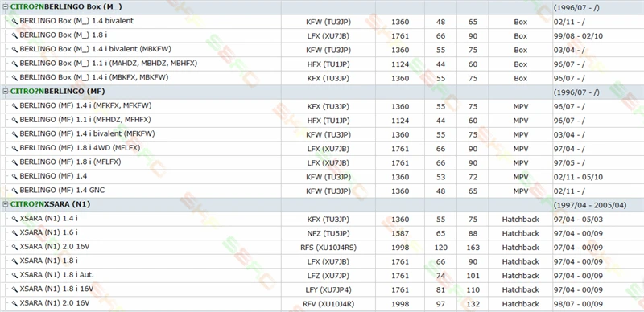This screenshot has height=312, width=644.
Task: Select XSARA (N1) 1.6 i entry
Action: pos(48,232)
